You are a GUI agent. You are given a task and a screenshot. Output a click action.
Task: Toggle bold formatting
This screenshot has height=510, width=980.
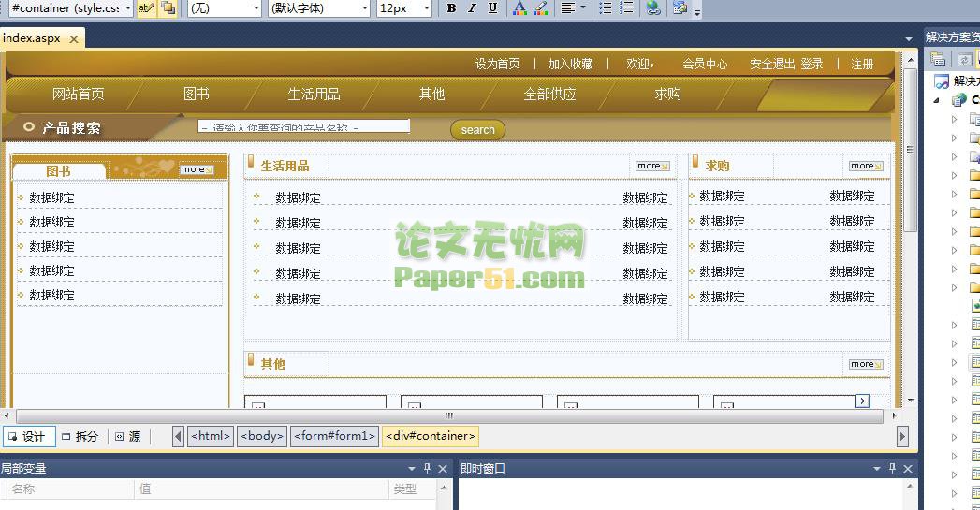click(451, 8)
